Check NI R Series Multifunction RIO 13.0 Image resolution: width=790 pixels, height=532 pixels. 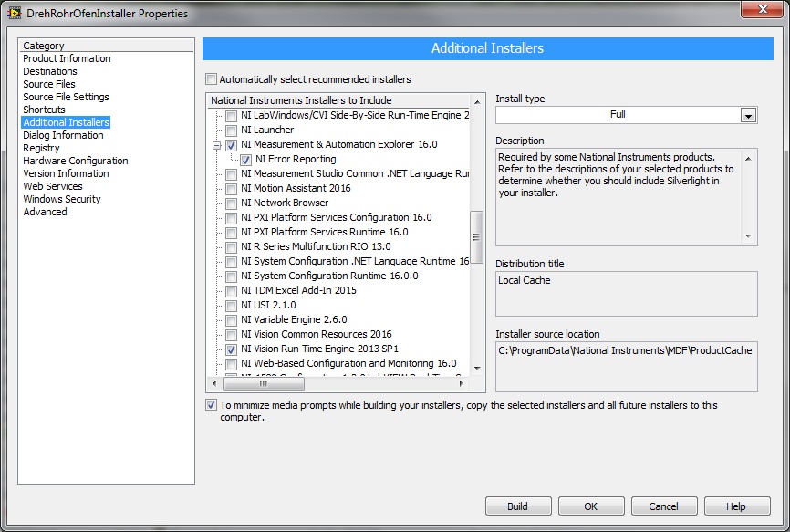[x=232, y=247]
